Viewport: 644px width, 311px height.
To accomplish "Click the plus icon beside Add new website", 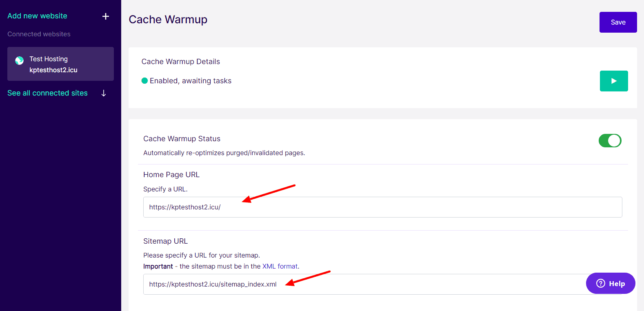I will pos(106,16).
